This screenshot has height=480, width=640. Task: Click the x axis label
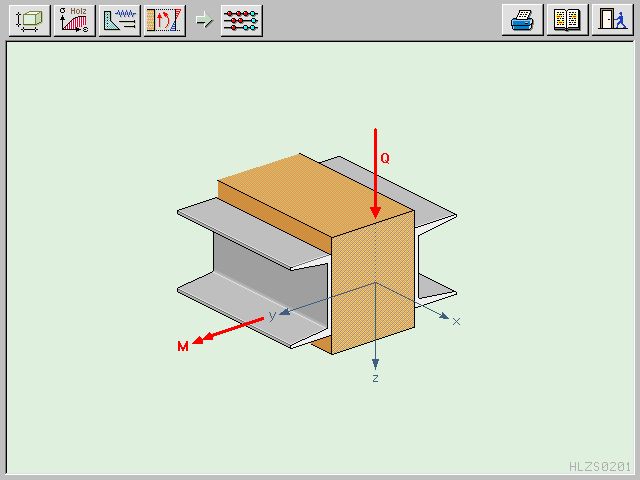(x=456, y=321)
